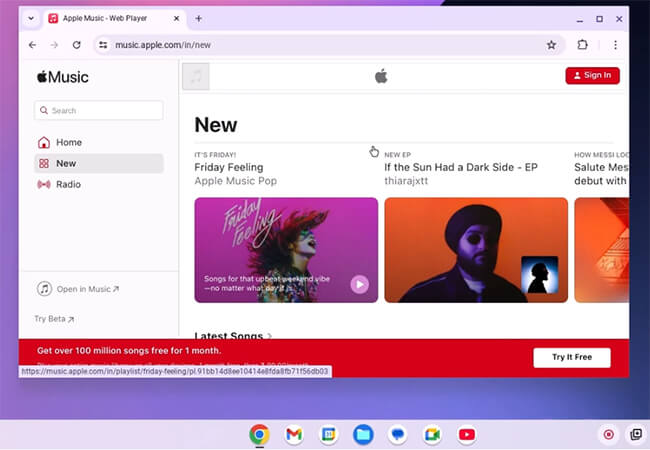Image resolution: width=650 pixels, height=450 pixels.
Task: Open a new browser tab with plus
Action: (199, 18)
